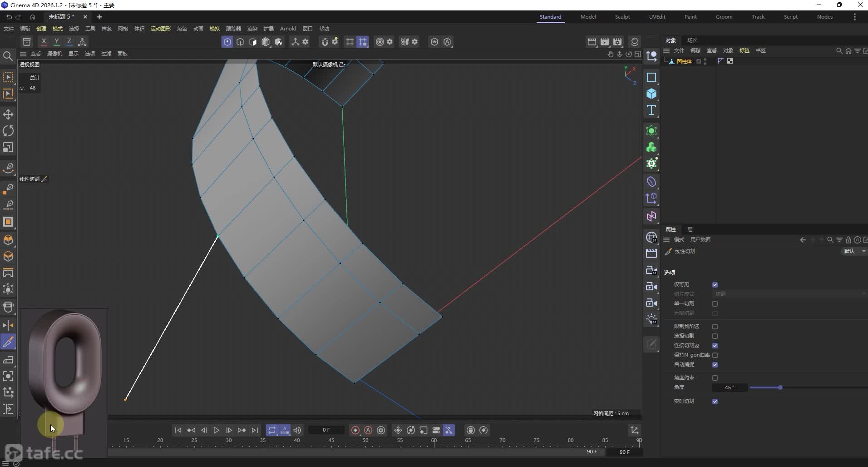
Task: Open render to picture viewer icon
Action: coord(605,42)
